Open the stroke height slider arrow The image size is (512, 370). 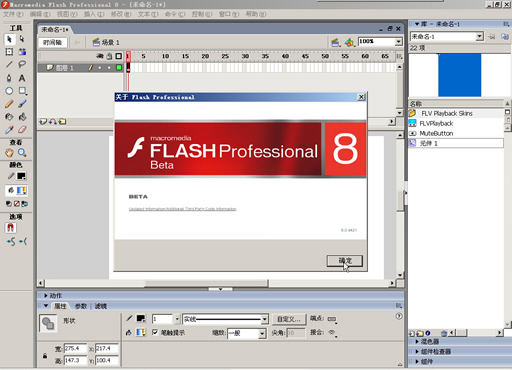tap(177, 319)
